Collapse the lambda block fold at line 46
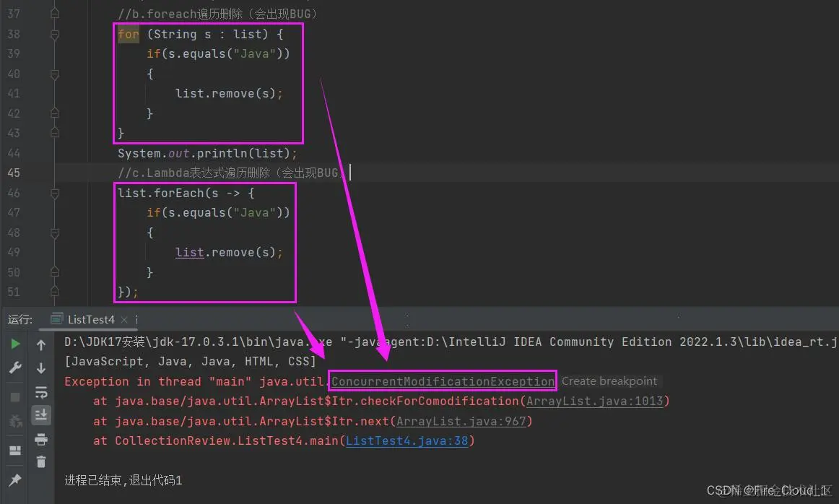This screenshot has height=504, width=839. click(54, 193)
